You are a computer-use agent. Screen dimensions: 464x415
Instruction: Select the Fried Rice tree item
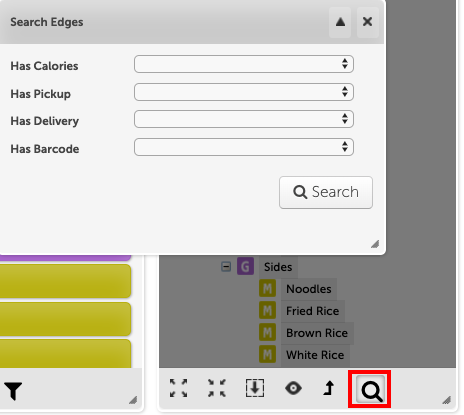pyautogui.click(x=312, y=311)
